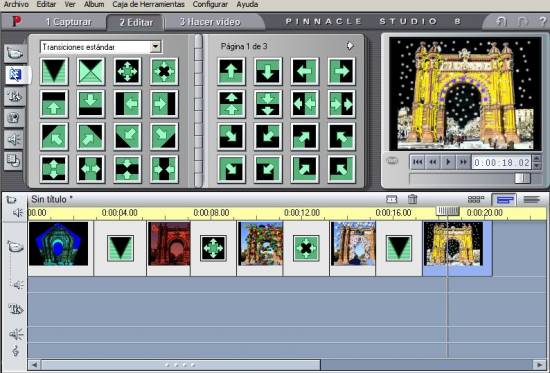Click the razor split clip icon

(391, 199)
